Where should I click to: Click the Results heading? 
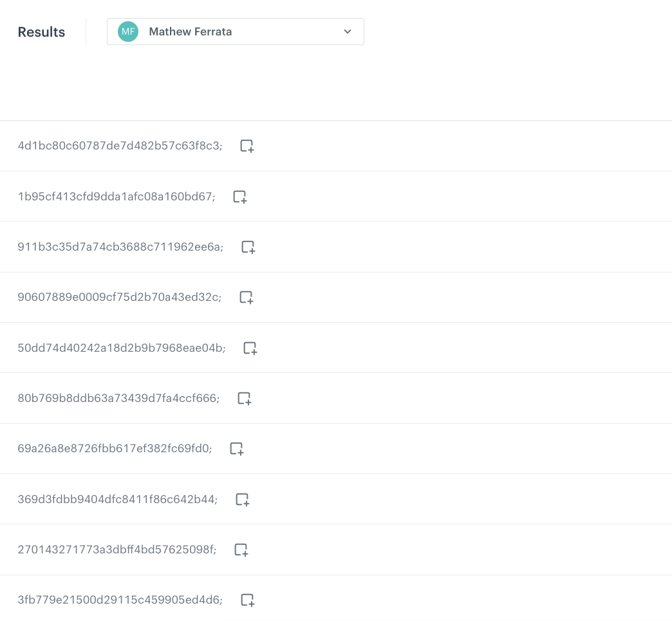[x=41, y=32]
